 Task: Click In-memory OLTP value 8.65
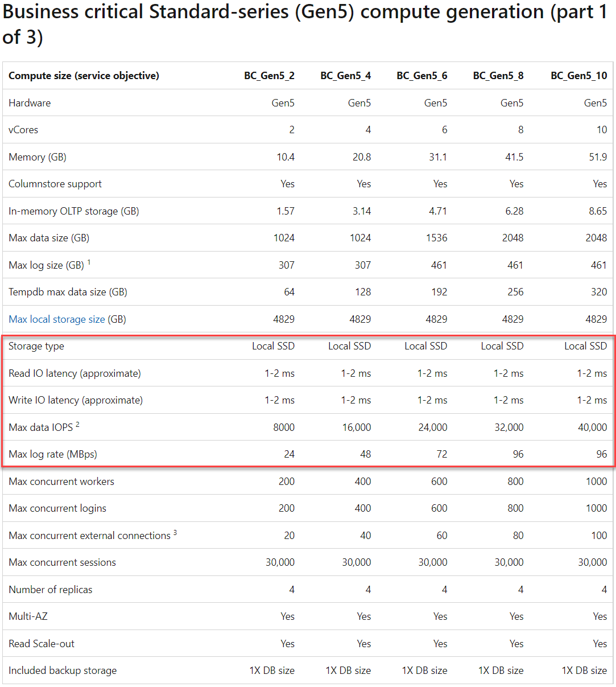pyautogui.click(x=598, y=211)
